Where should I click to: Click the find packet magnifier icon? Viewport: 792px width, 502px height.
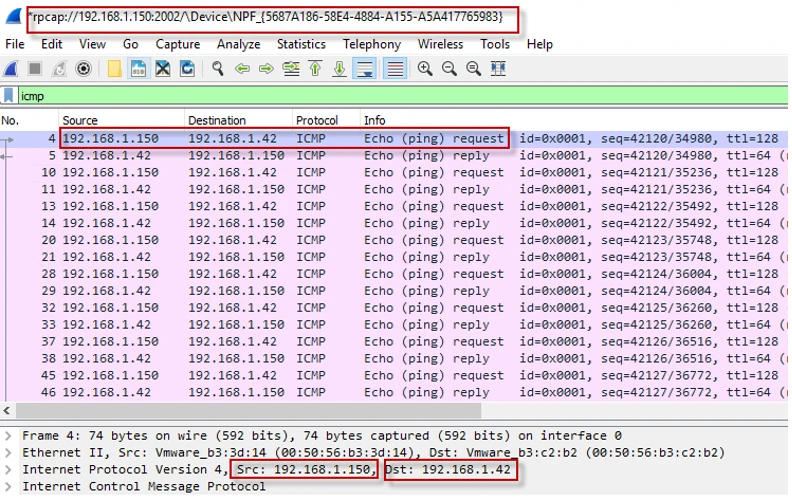(217, 69)
